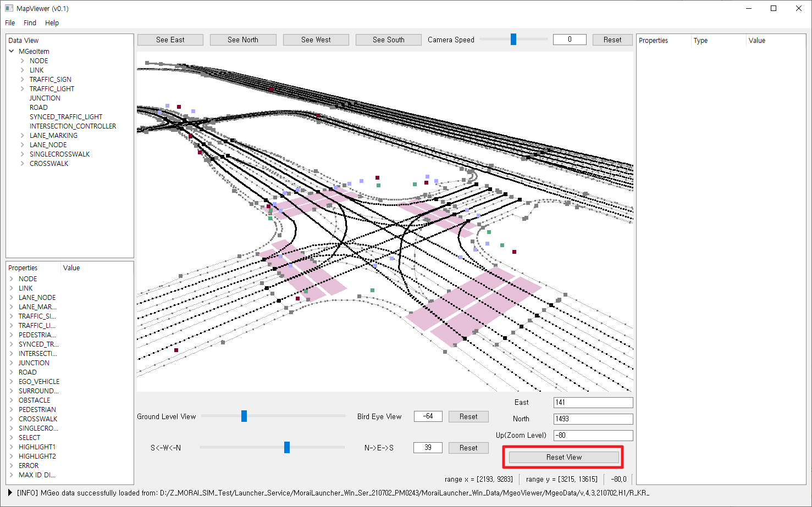Click the Ground Level View slider handle
The image size is (812, 507).
coord(244,416)
